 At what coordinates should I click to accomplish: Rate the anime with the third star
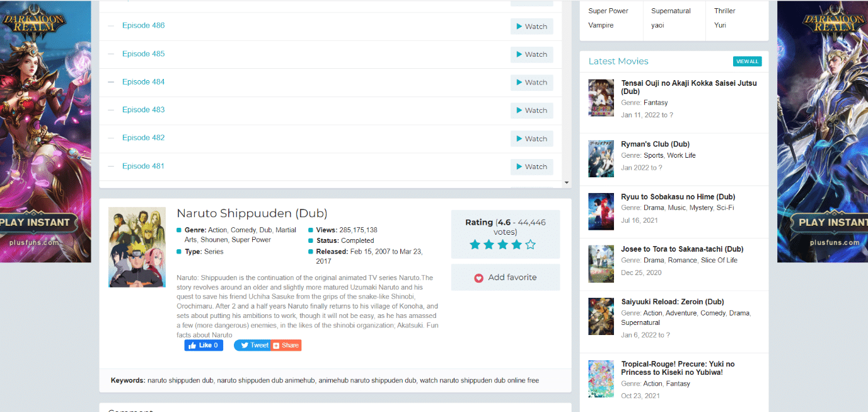coord(502,244)
